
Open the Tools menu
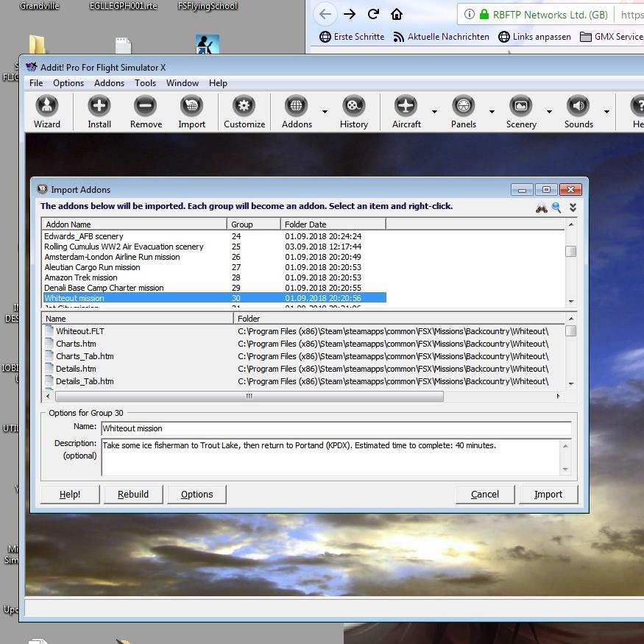[145, 83]
